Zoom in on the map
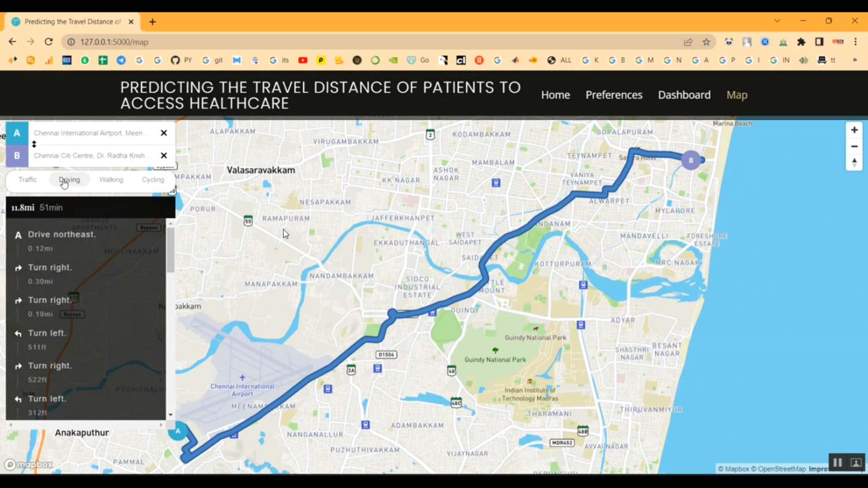 tap(854, 131)
